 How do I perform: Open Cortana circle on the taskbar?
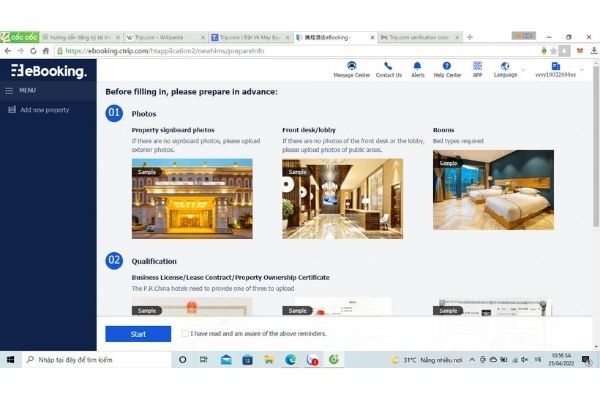click(183, 359)
